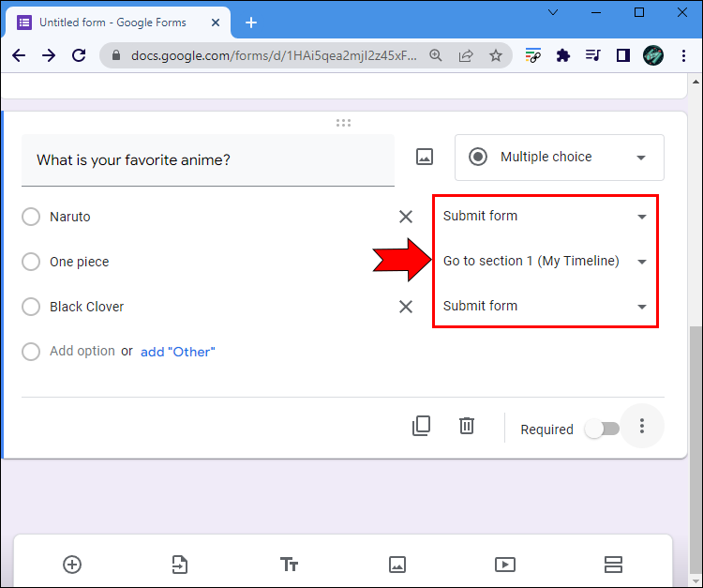Share this page icon
703x588 pixels.
tap(466, 55)
